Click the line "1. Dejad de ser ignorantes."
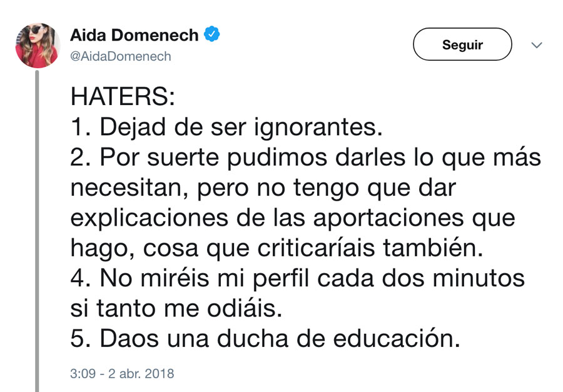563x392 pixels. (x=225, y=128)
